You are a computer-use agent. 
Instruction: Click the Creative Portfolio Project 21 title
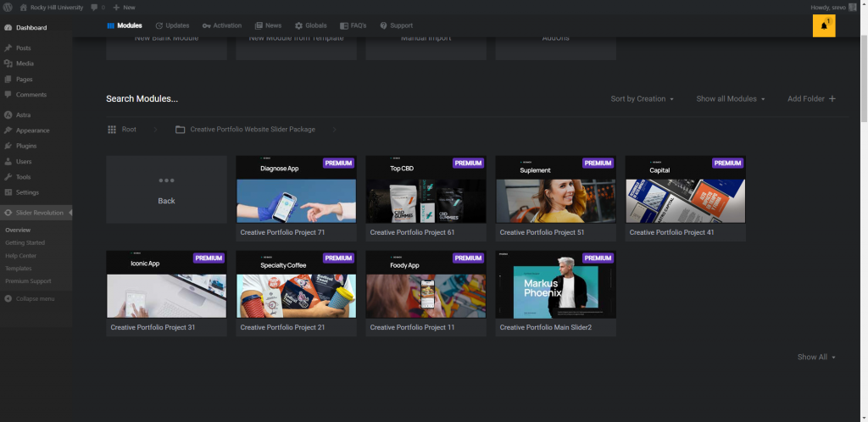click(x=282, y=327)
